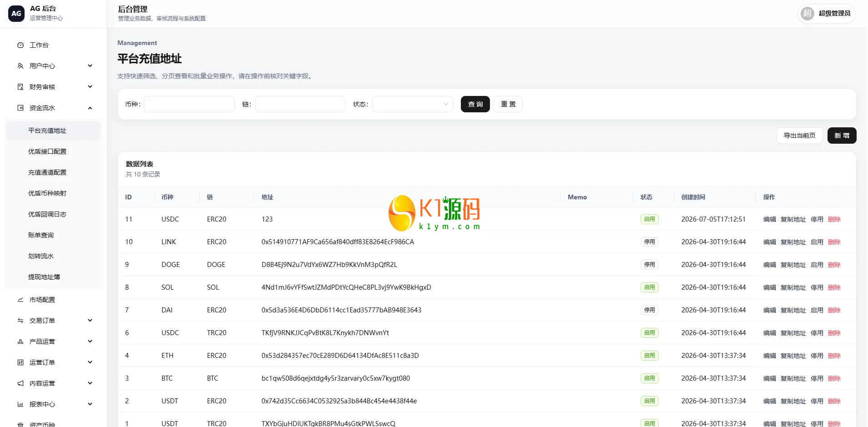This screenshot has width=868, height=427.
Task: Enable the LINK address row
Action: click(x=817, y=242)
